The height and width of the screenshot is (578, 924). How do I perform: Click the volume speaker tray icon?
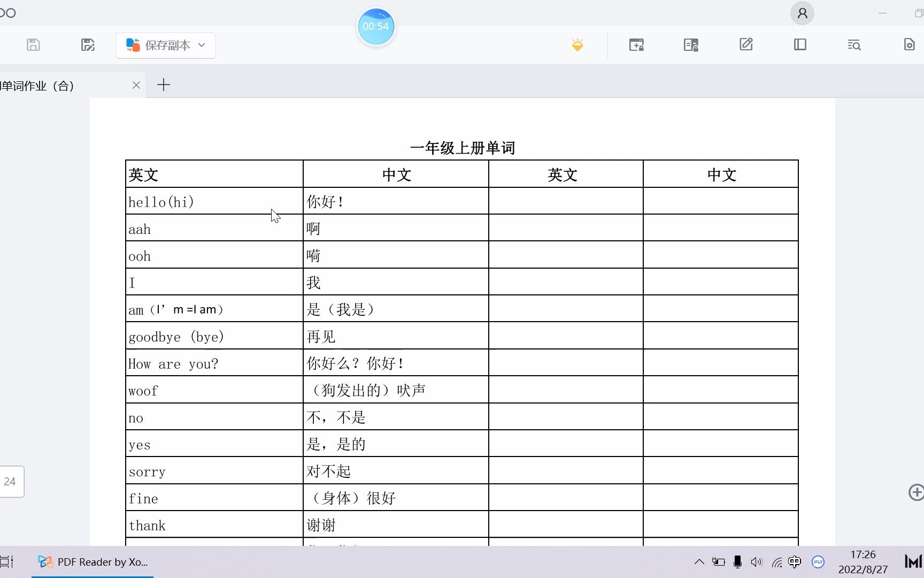pyautogui.click(x=756, y=562)
